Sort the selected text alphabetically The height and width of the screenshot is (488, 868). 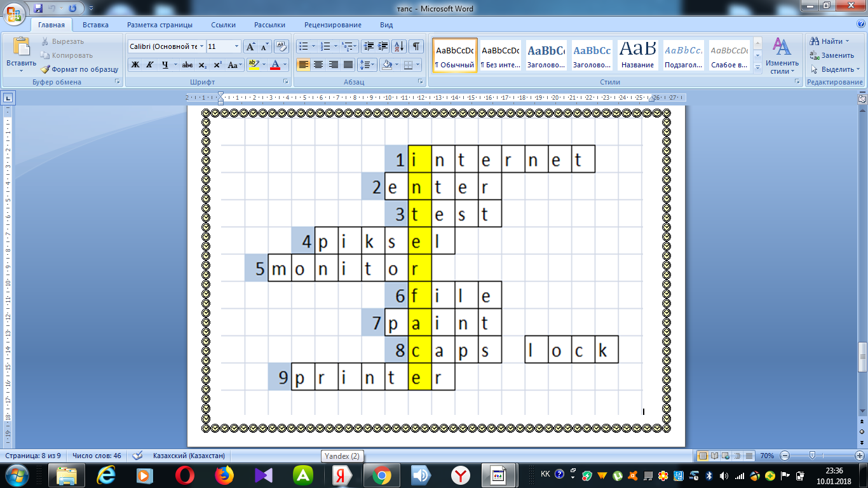399,46
